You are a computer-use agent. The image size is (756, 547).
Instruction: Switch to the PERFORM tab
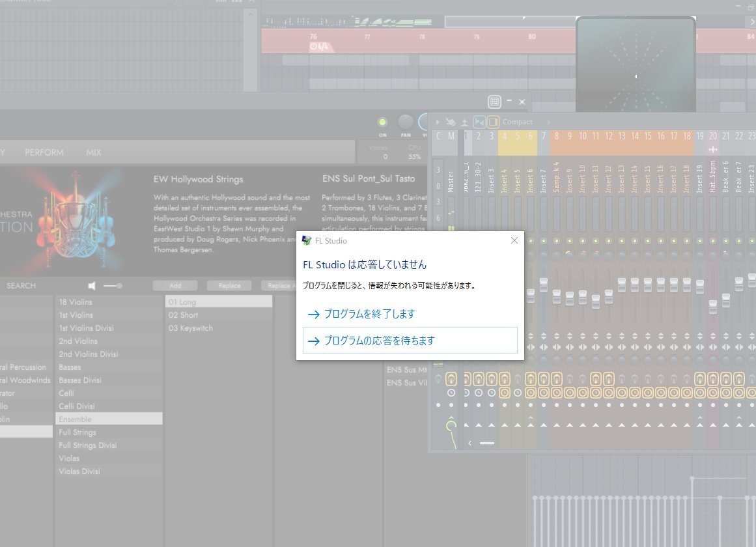(x=44, y=152)
